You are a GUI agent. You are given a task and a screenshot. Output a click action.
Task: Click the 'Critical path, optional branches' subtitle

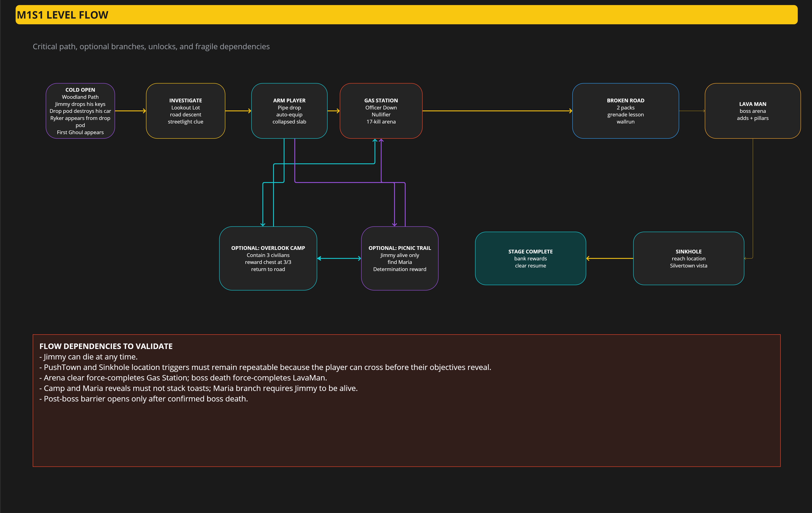pos(151,47)
